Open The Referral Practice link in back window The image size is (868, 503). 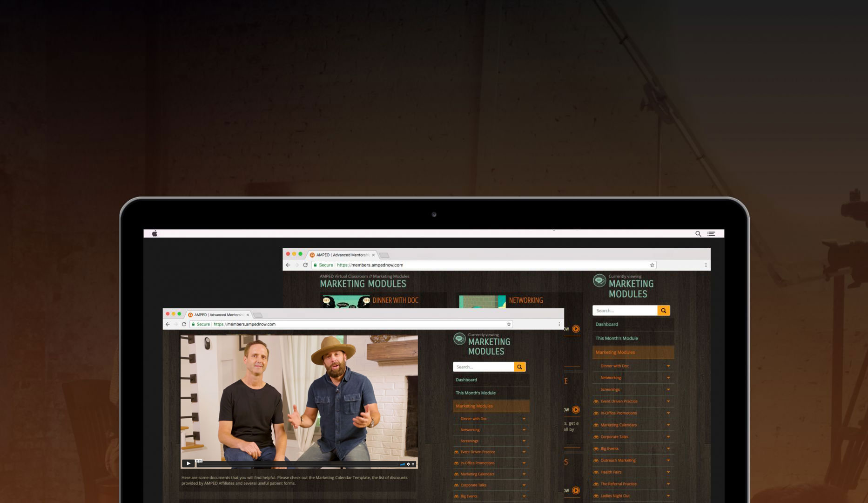pyautogui.click(x=619, y=484)
